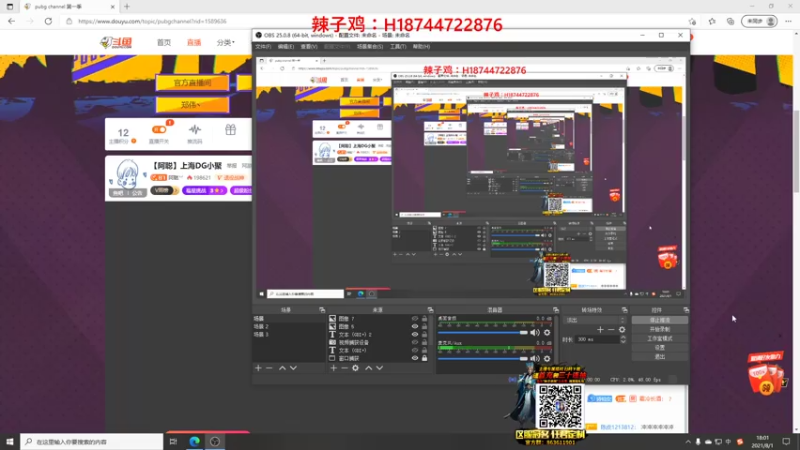This screenshot has height=450, width=800.
Task: Remove the transition with the minus icon
Action: (x=611, y=330)
